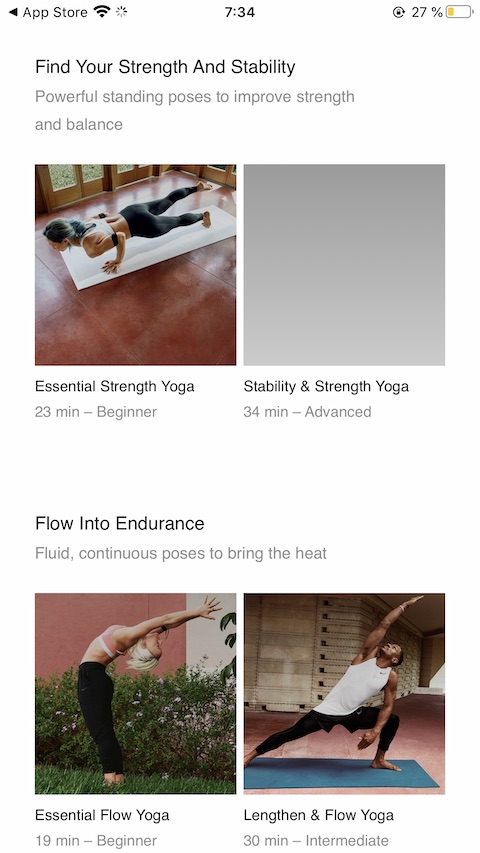This screenshot has height=853, width=480.
Task: Tap Find Your Strength And Stability heading
Action: (x=165, y=67)
